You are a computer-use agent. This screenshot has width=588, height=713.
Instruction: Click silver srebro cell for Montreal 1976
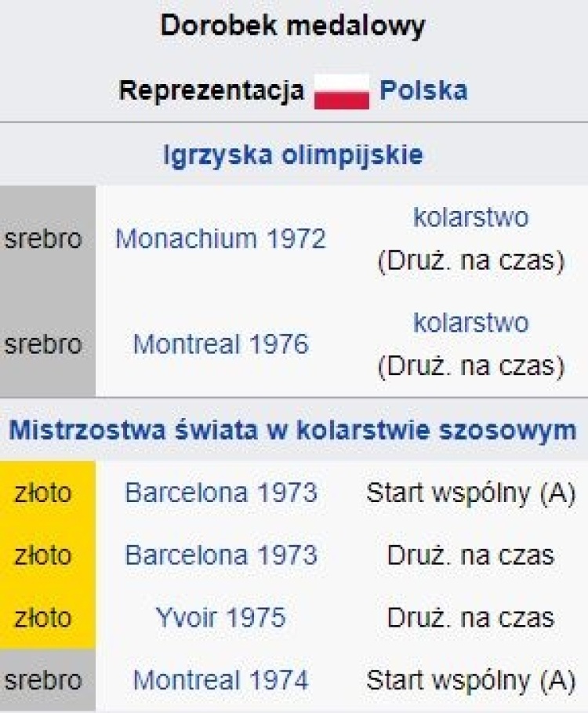click(x=48, y=344)
